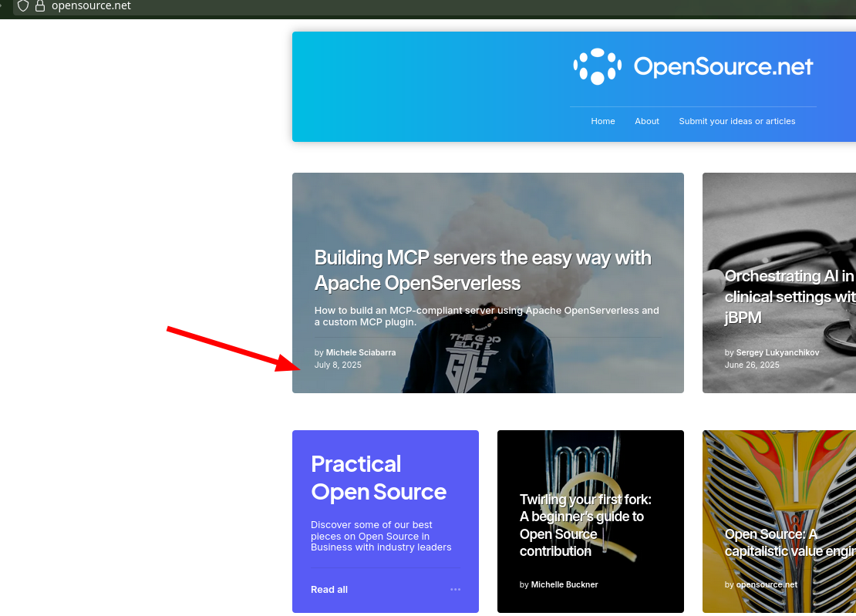Image resolution: width=856 pixels, height=616 pixels.
Task: Click the shield tracking-protection icon in the address bar
Action: click(23, 6)
